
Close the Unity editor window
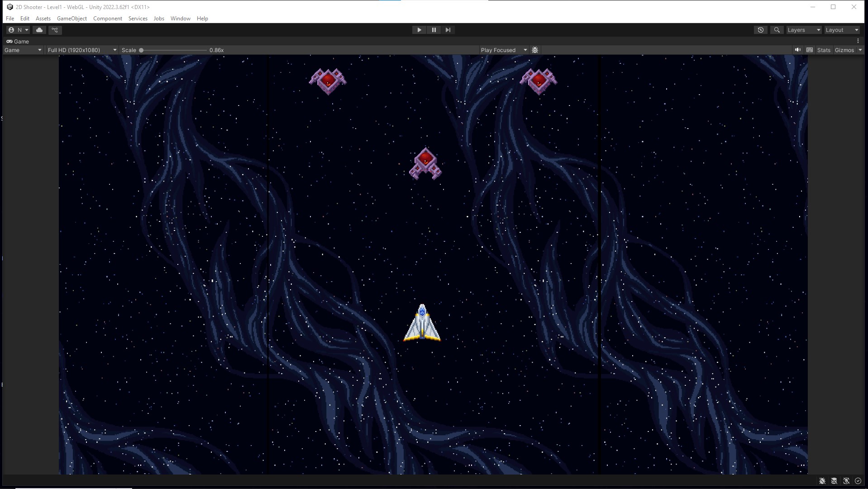(x=854, y=7)
